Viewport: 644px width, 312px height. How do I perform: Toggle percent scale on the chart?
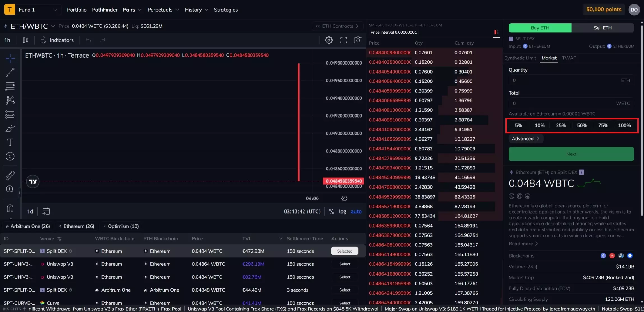pos(331,212)
